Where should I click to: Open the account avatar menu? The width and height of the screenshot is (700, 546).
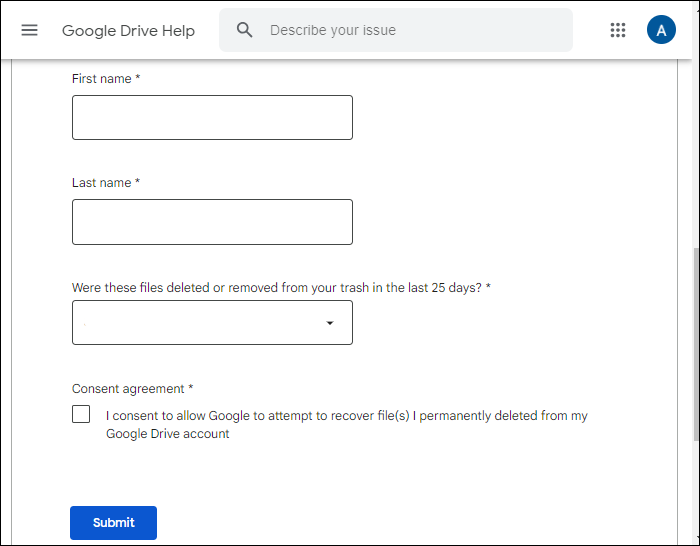[661, 30]
